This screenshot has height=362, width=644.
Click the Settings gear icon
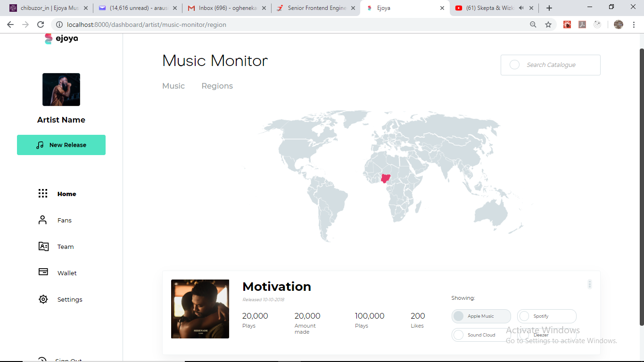(43, 299)
